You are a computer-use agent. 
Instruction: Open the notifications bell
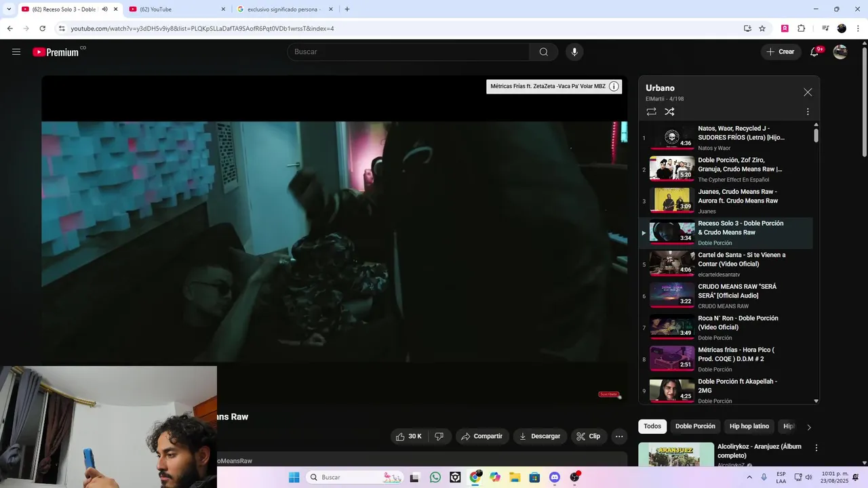click(815, 52)
